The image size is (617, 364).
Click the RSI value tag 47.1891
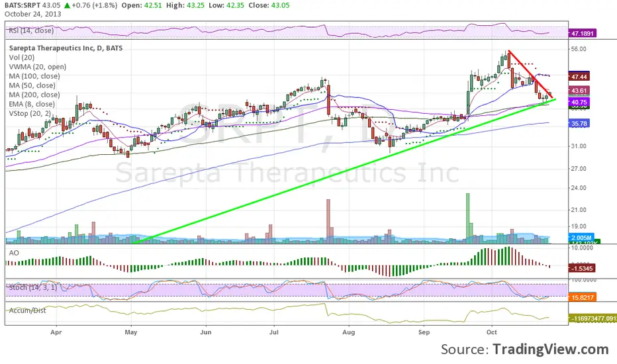point(583,34)
